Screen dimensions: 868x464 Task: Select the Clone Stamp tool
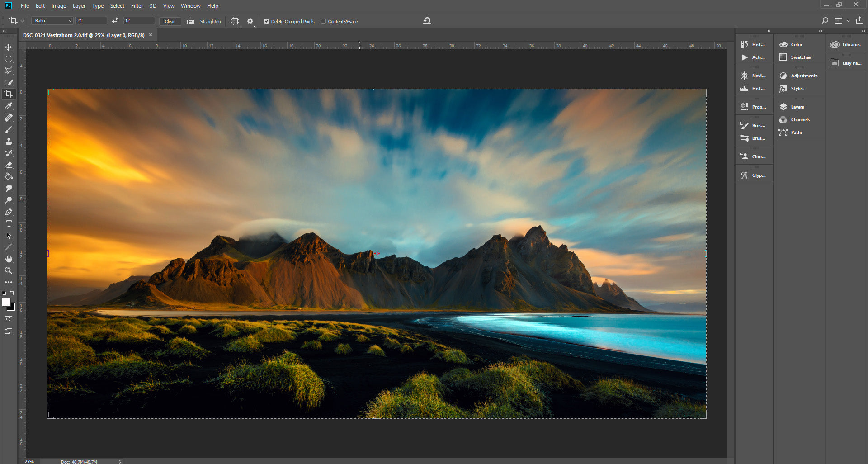[9, 141]
